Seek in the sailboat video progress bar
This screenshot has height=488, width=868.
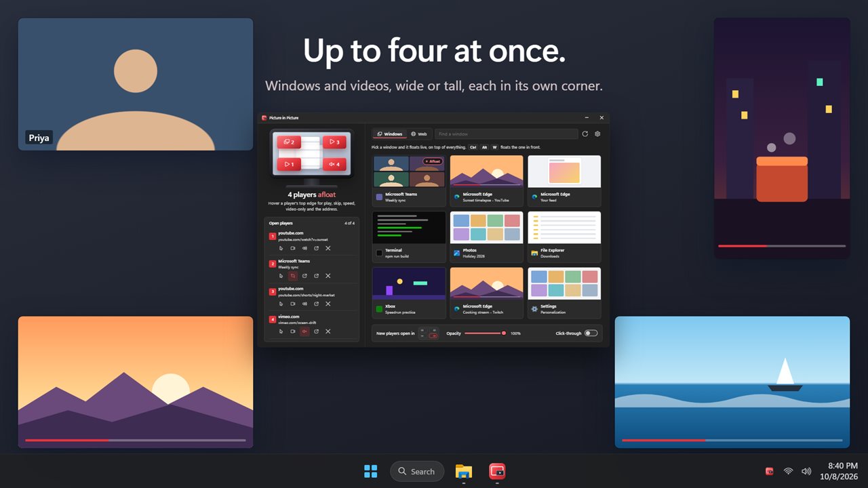pyautogui.click(x=732, y=441)
